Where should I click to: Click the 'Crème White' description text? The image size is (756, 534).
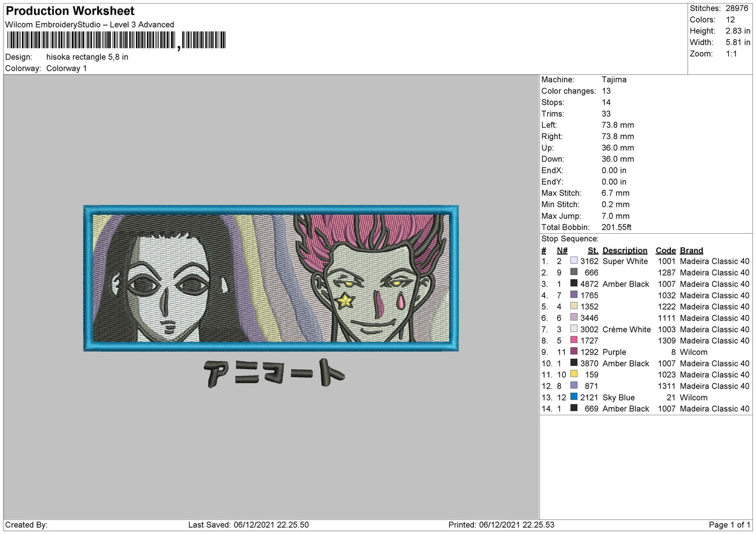[627, 330]
